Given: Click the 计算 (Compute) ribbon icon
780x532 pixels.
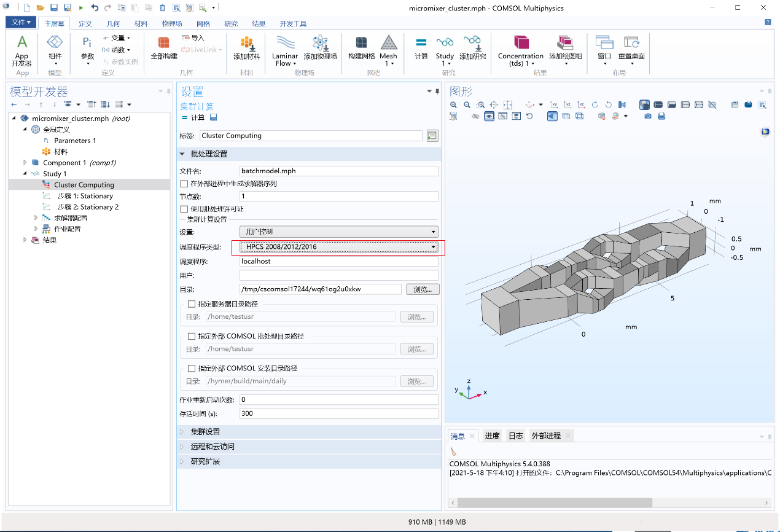Looking at the screenshot, I should click(421, 49).
